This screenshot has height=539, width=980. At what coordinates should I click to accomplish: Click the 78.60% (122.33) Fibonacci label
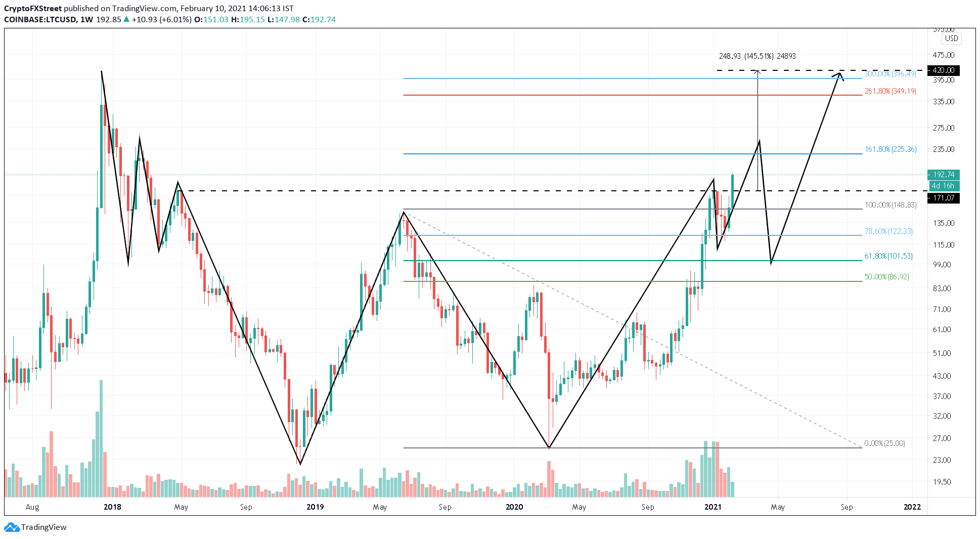(888, 231)
